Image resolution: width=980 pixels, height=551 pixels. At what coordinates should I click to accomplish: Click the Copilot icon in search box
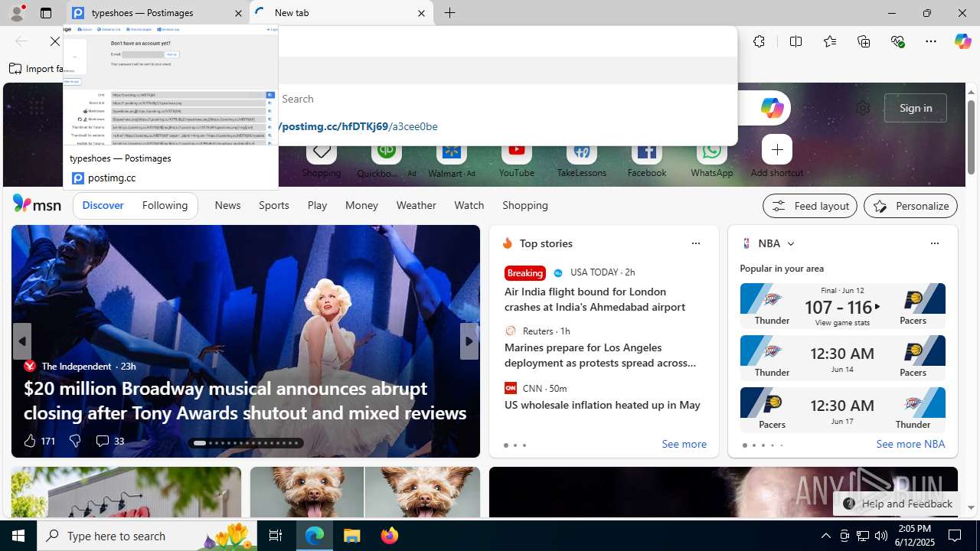[772, 108]
